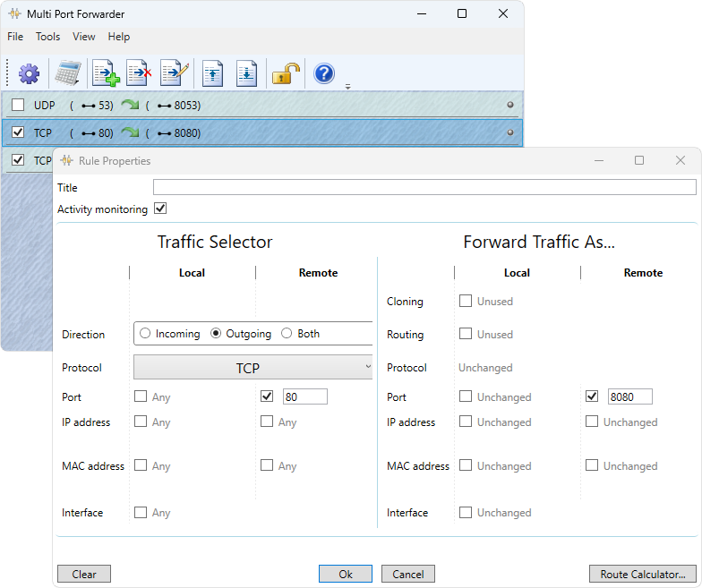Image resolution: width=702 pixels, height=588 pixels.
Task: Click the Clear button
Action: pyautogui.click(x=84, y=575)
